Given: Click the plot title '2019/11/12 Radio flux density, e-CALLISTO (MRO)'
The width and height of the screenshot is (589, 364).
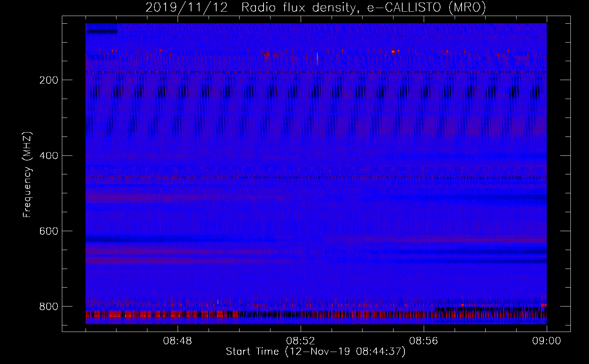Looking at the screenshot, I should [x=316, y=7].
